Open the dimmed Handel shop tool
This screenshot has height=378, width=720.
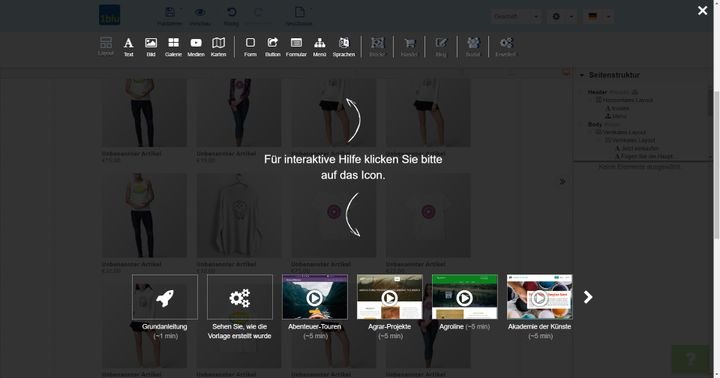(409, 47)
